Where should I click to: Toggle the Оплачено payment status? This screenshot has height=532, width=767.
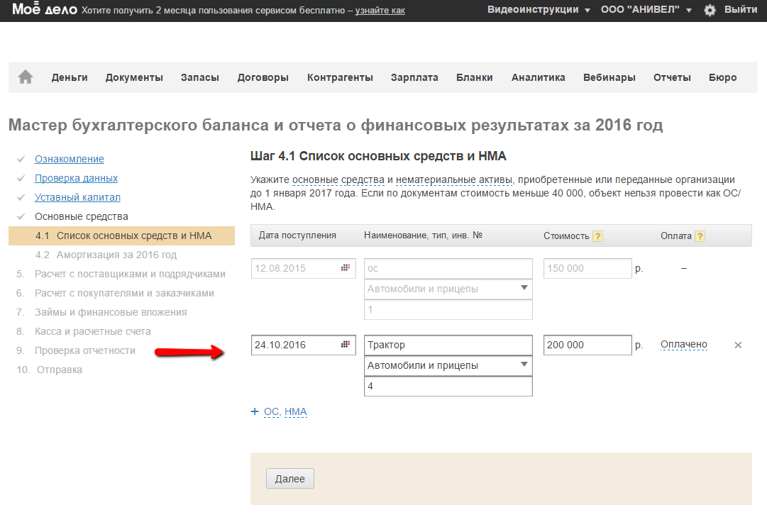pyautogui.click(x=684, y=345)
